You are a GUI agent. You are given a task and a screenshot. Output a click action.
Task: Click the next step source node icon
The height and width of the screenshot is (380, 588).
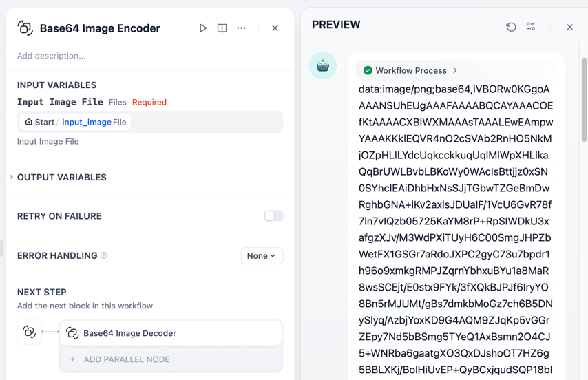click(30, 332)
